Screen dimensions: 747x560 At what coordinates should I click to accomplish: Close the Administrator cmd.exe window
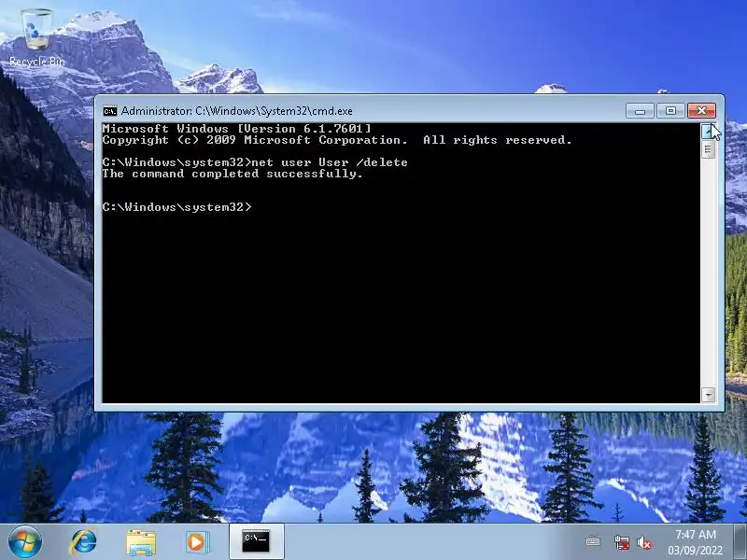coord(701,111)
